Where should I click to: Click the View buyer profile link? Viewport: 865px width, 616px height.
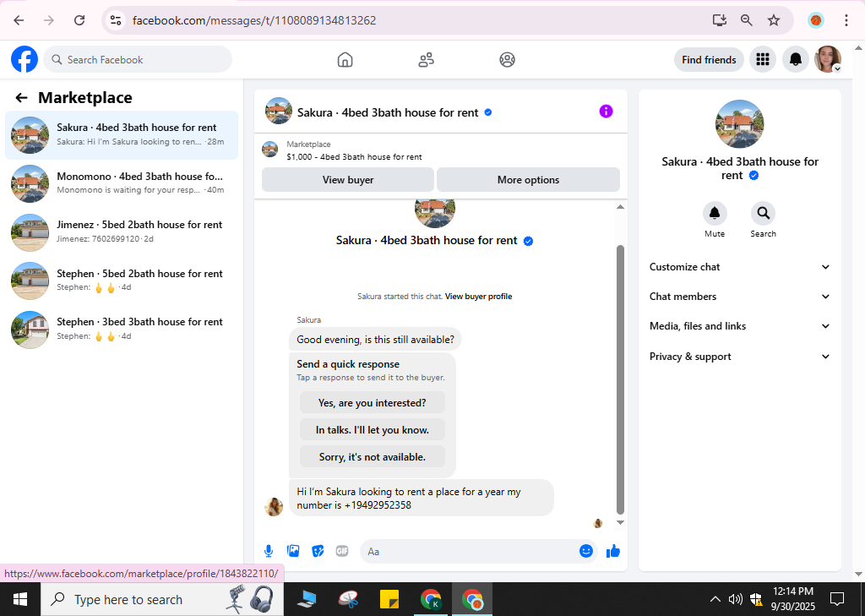click(x=478, y=297)
